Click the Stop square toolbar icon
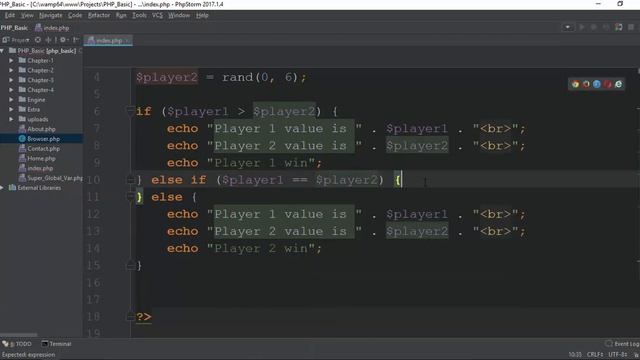 (x=631, y=27)
